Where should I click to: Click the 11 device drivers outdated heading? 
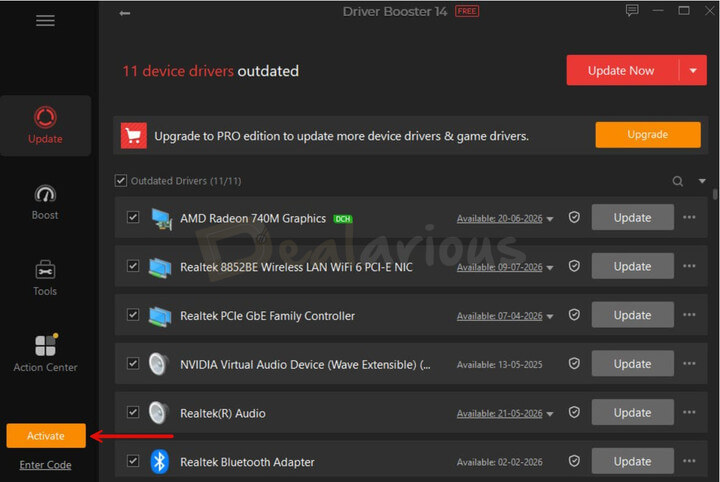(210, 71)
